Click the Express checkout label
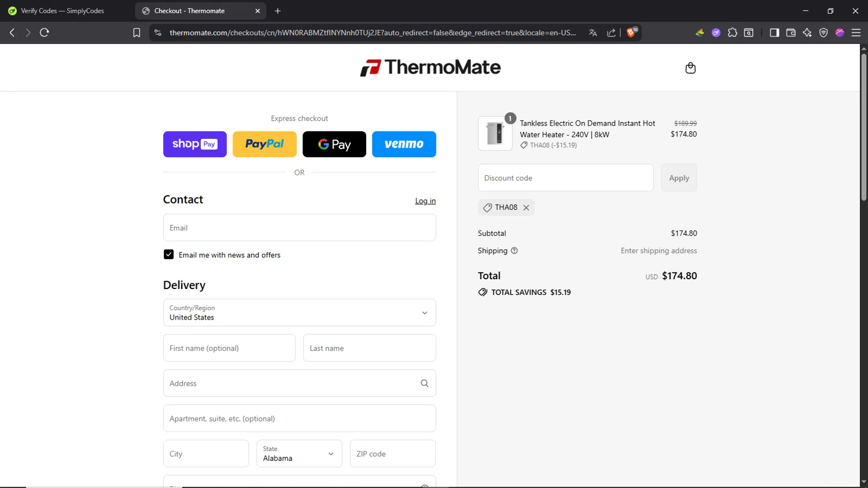The height and width of the screenshot is (488, 868). tap(299, 119)
